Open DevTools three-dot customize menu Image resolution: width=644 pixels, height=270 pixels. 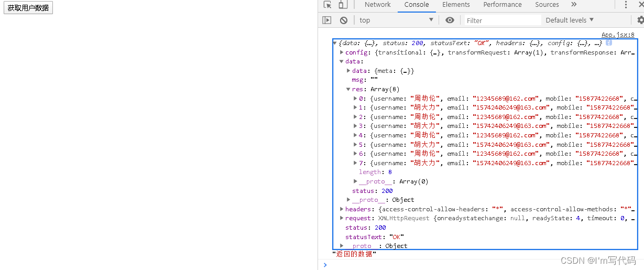(x=626, y=5)
